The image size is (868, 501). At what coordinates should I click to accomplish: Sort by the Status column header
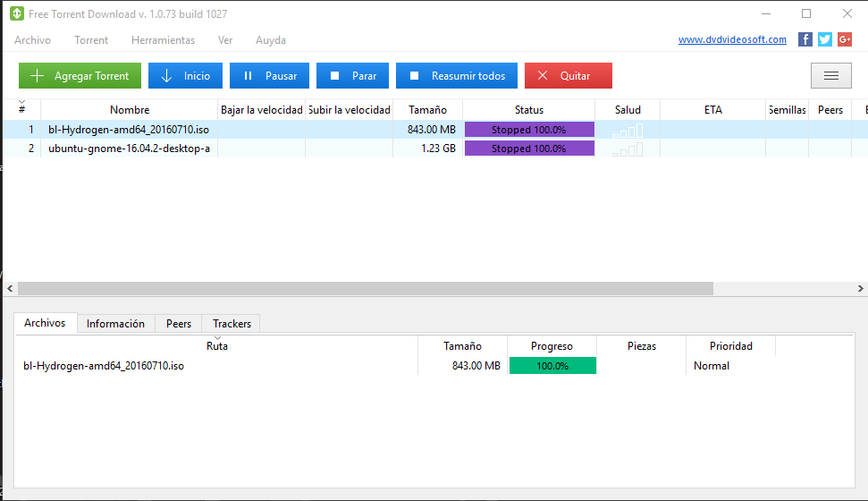click(529, 110)
